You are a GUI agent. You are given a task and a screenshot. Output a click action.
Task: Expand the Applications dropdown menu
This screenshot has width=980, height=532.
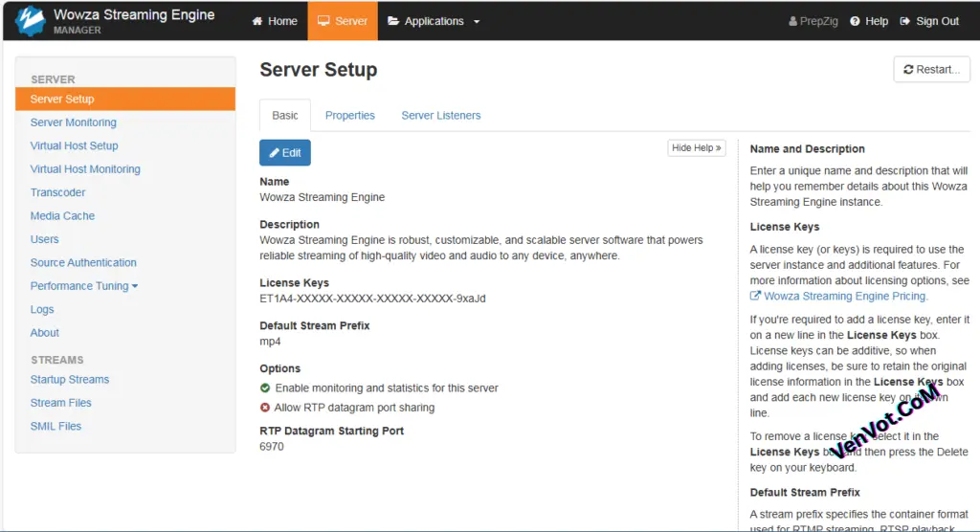434,21
